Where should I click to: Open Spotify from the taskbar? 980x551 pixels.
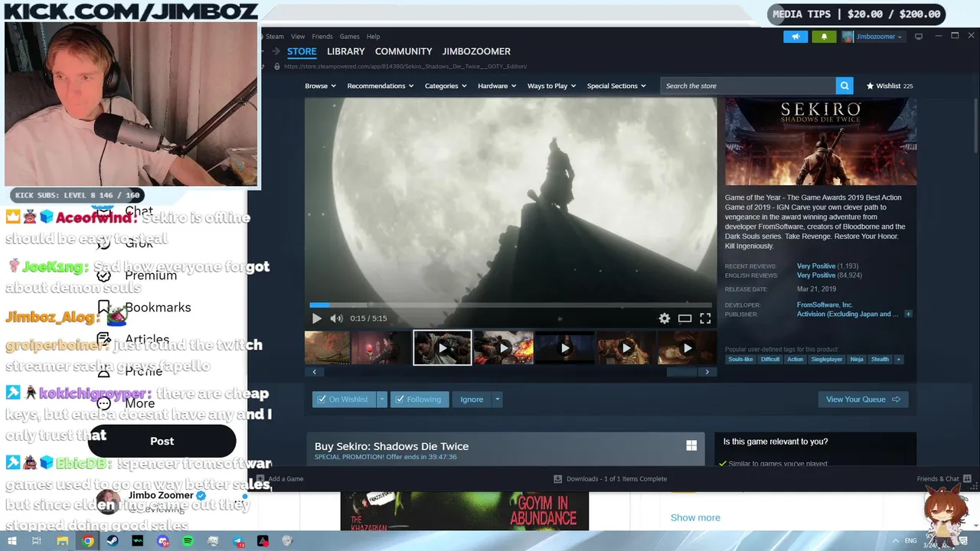click(x=188, y=541)
